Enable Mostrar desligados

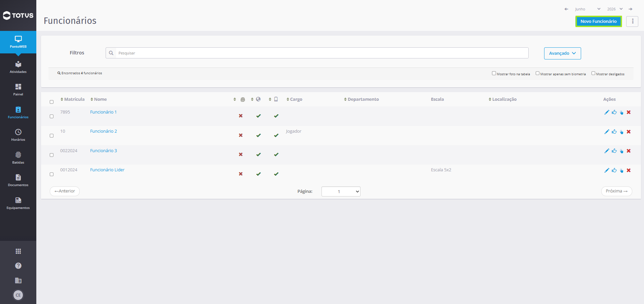(x=593, y=73)
